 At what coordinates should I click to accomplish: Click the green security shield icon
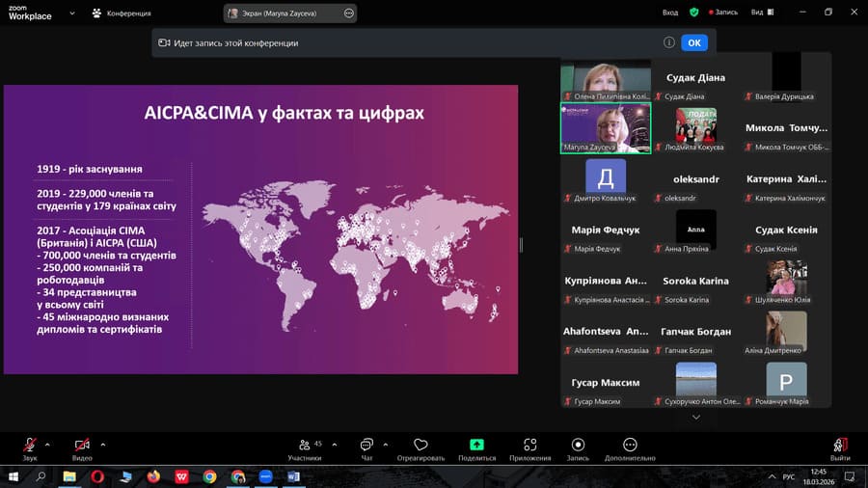pos(693,13)
